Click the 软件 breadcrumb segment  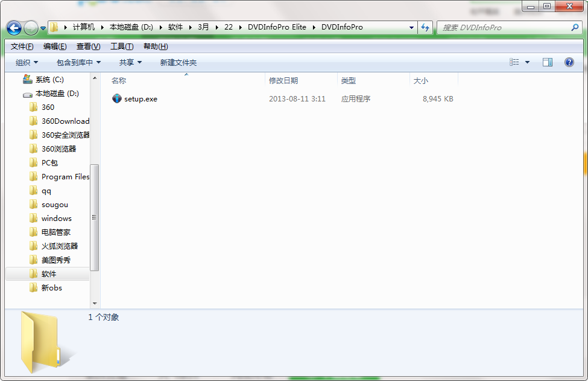(175, 27)
